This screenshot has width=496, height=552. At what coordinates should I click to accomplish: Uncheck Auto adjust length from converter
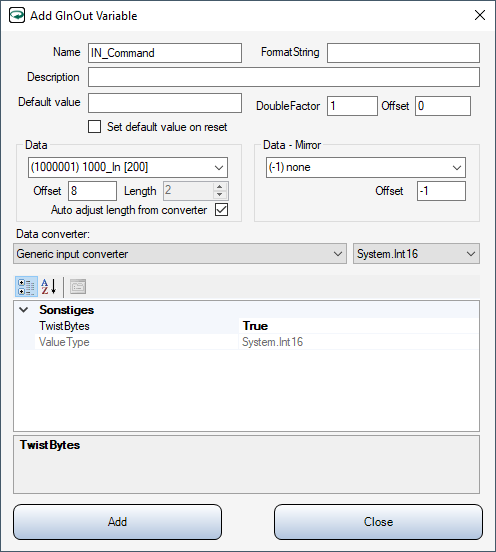click(221, 210)
